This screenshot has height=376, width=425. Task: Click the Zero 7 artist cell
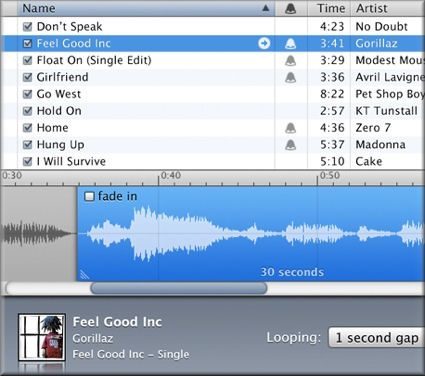click(373, 128)
